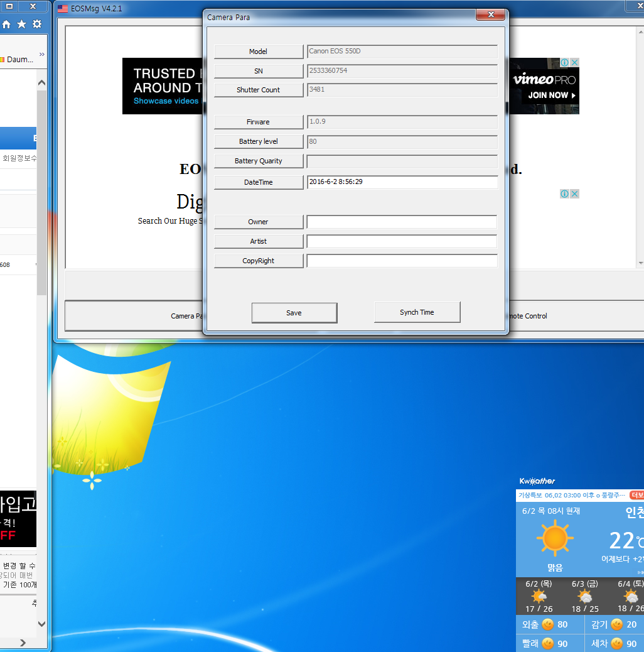Select the CopyRight text field
This screenshot has width=644, height=652.
pyautogui.click(x=402, y=261)
